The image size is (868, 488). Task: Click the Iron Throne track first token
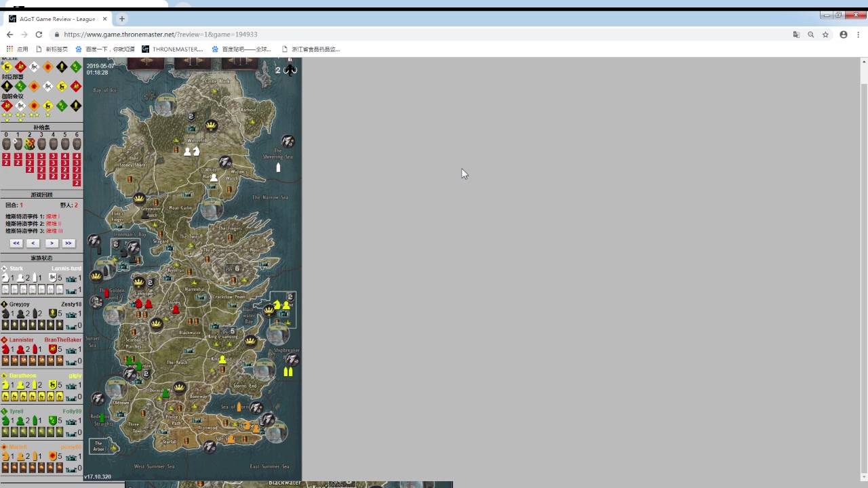click(x=7, y=66)
